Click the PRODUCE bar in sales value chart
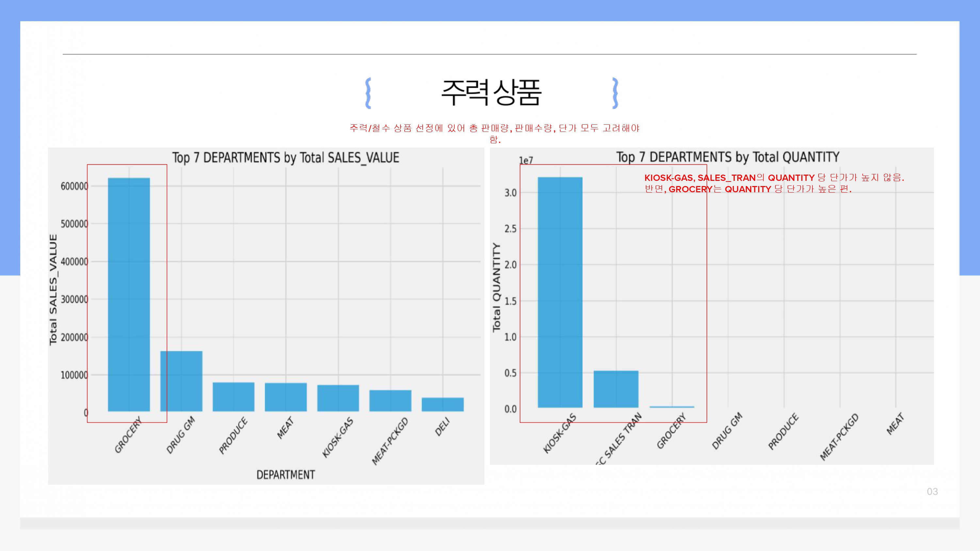The height and width of the screenshot is (551, 980). pos(233,397)
